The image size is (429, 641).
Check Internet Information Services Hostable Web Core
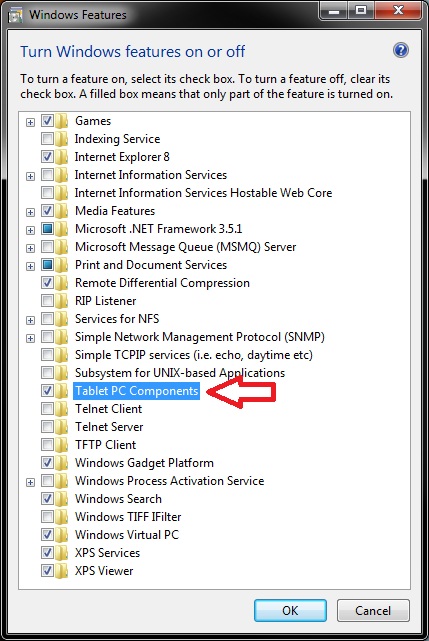point(47,193)
